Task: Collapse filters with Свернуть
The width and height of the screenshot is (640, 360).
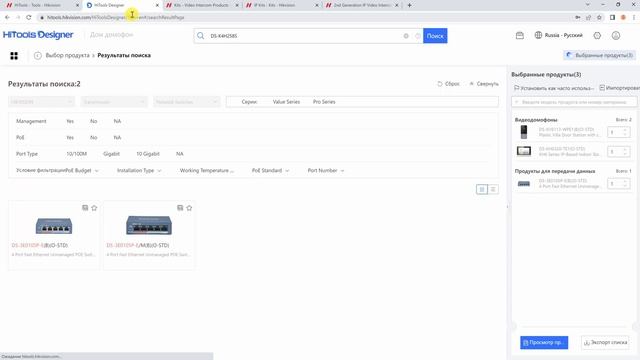Action: point(484,84)
